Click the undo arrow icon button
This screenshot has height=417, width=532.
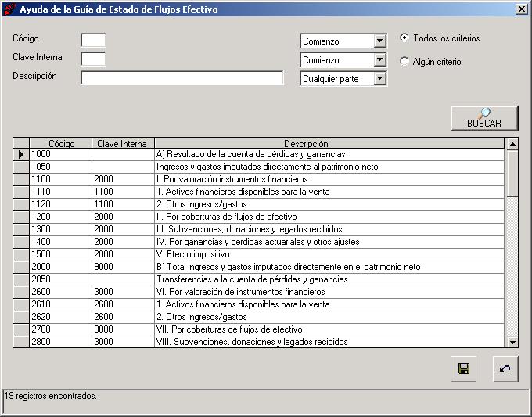(x=505, y=368)
